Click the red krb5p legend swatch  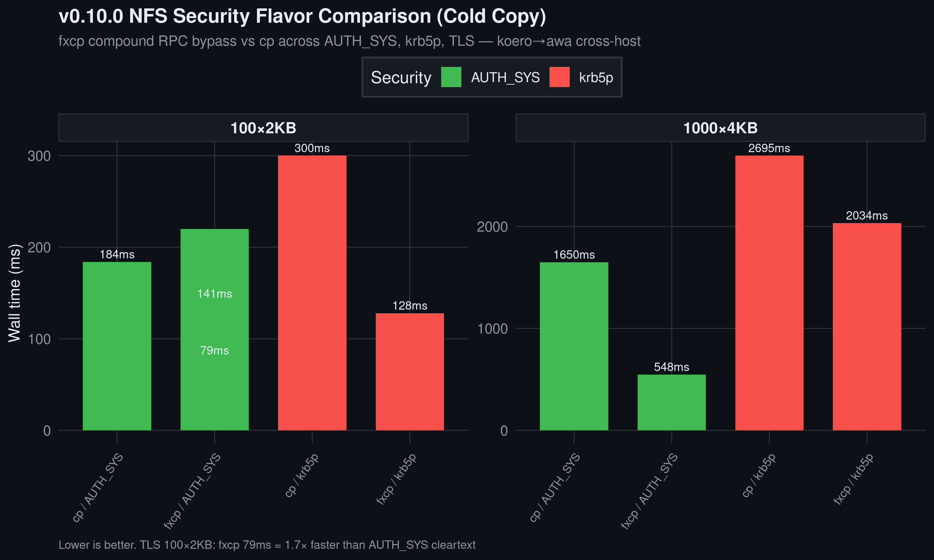[x=559, y=77]
